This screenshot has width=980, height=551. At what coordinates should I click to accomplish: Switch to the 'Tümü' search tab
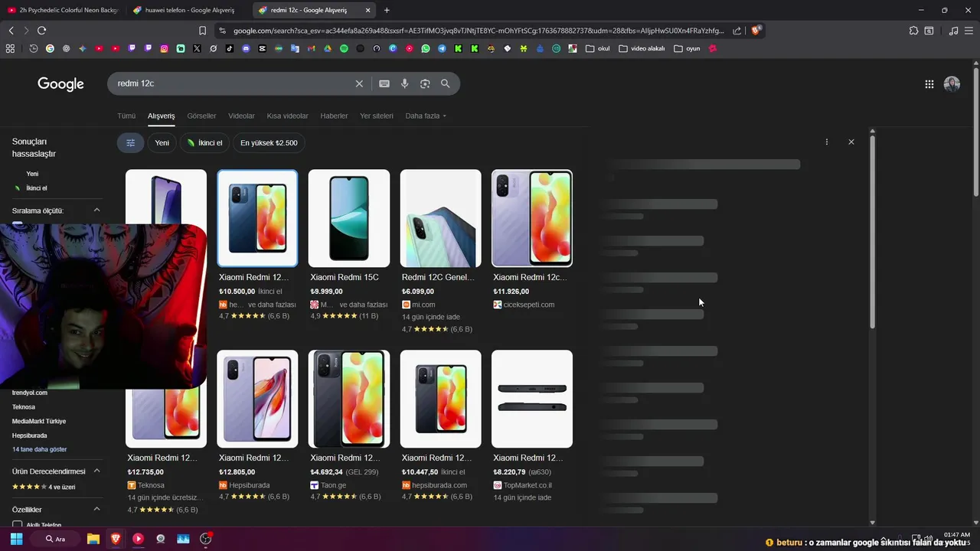126,116
